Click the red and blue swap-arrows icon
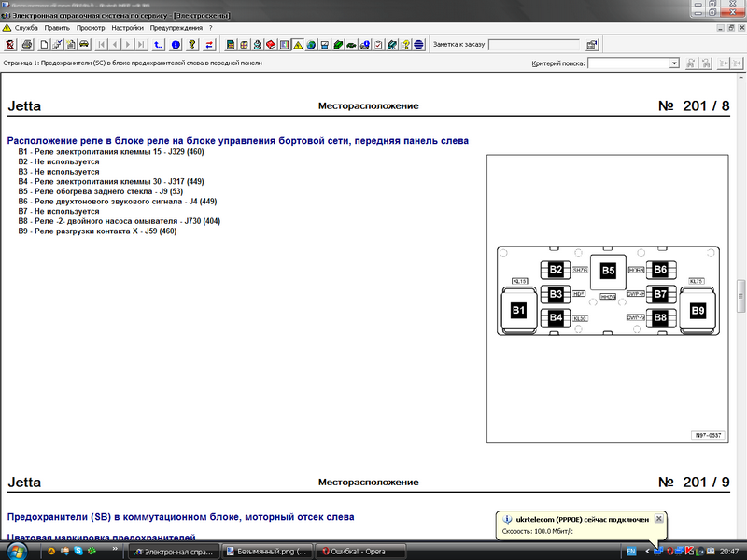Image resolution: width=747 pixels, height=560 pixels. (x=209, y=45)
